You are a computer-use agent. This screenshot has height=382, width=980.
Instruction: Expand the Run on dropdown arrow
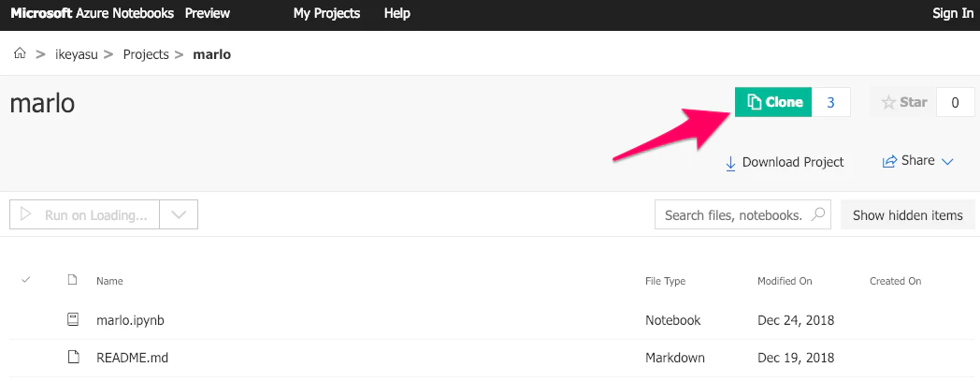(x=179, y=214)
